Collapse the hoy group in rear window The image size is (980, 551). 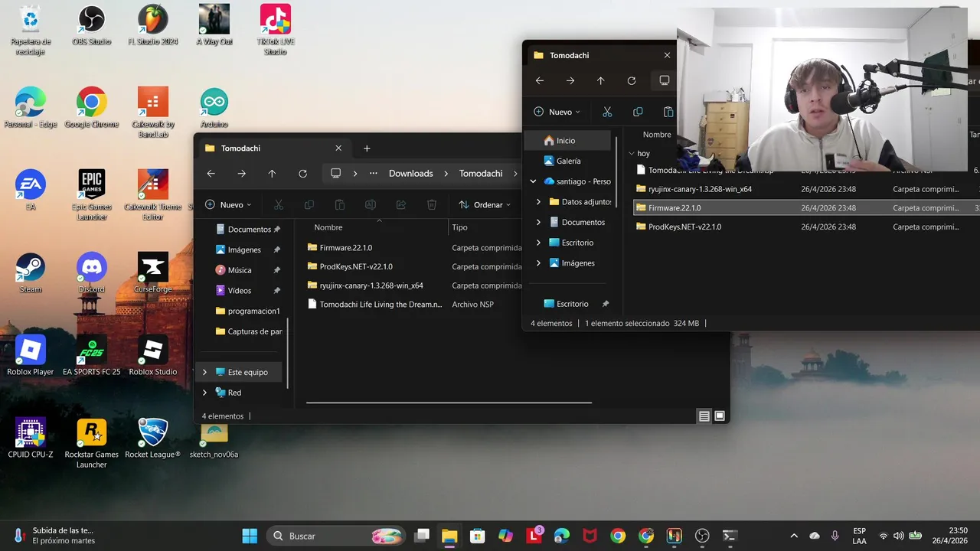pyautogui.click(x=631, y=153)
